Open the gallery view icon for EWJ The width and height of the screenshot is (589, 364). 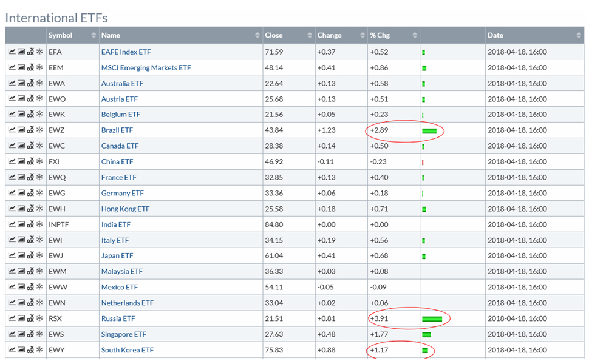coord(21,256)
